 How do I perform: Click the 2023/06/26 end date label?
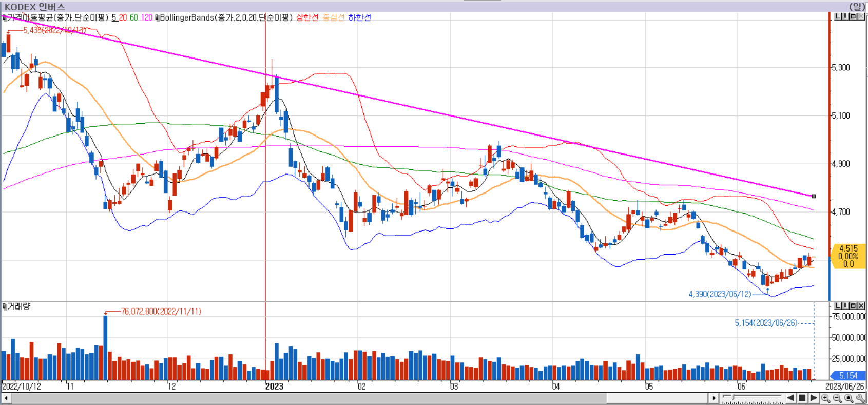point(845,387)
